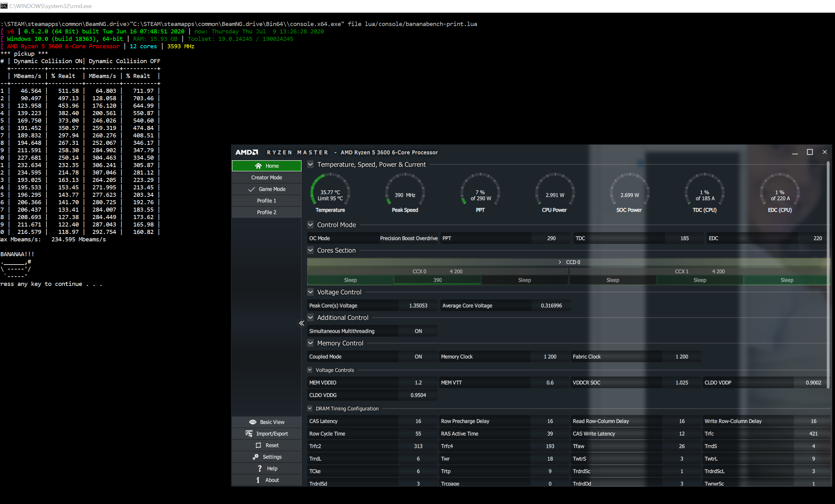
Task: Toggle Simultaneous Multithreading ON value
Action: click(418, 331)
